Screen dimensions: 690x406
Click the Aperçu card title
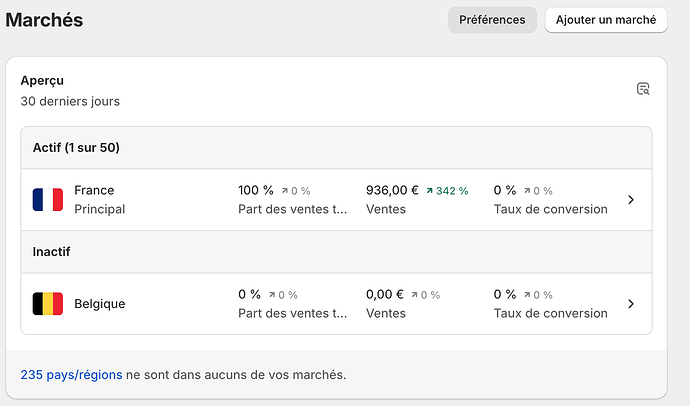pos(42,80)
